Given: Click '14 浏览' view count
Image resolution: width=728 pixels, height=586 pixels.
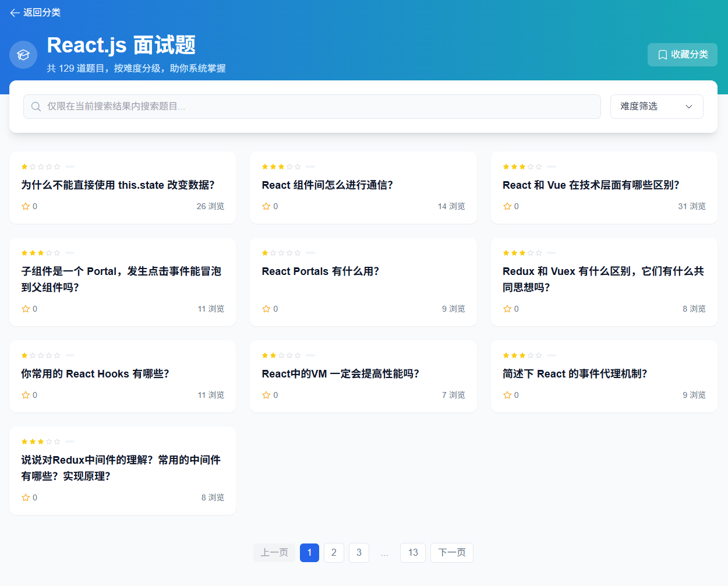Looking at the screenshot, I should [451, 206].
